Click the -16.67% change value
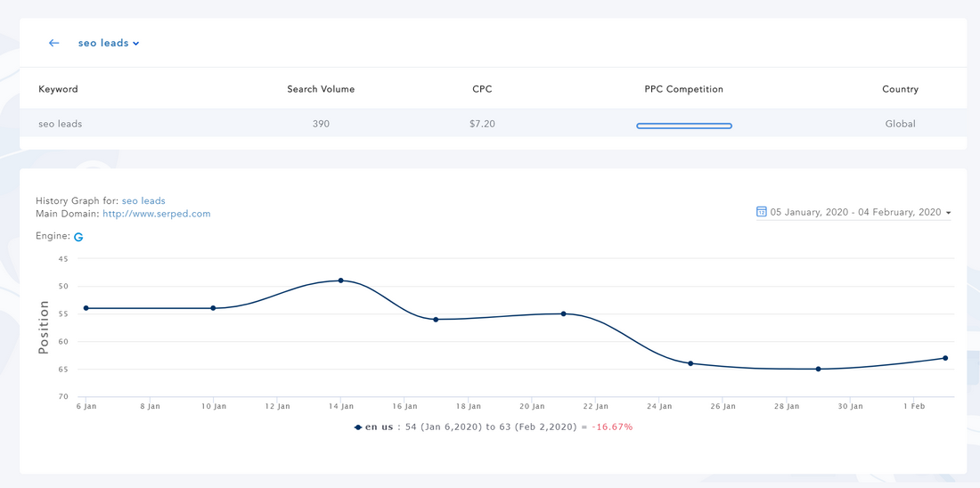Image resolution: width=980 pixels, height=488 pixels. point(613,427)
